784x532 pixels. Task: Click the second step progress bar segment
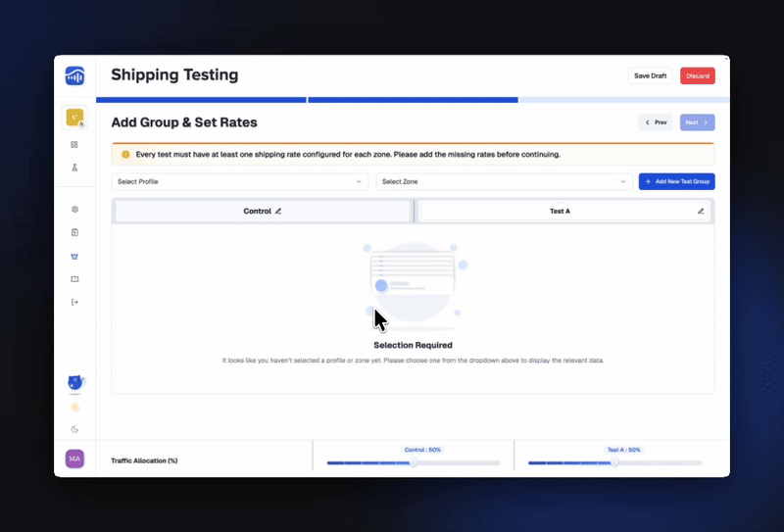413,100
